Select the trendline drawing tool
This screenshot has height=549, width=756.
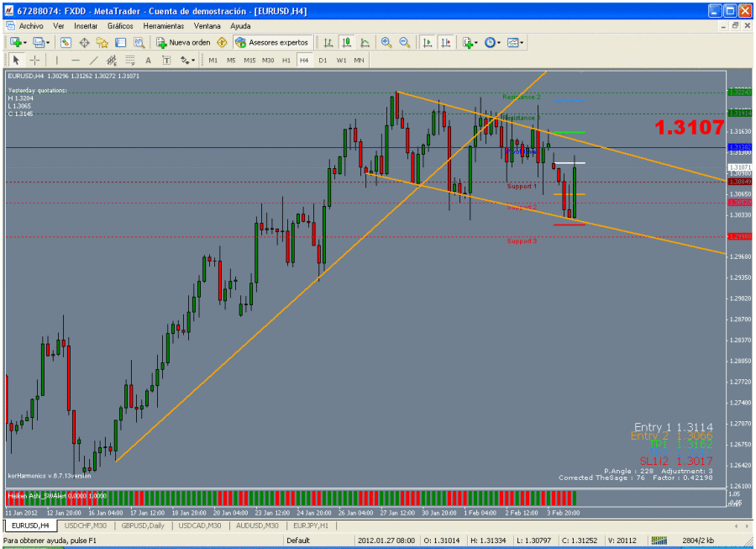94,61
